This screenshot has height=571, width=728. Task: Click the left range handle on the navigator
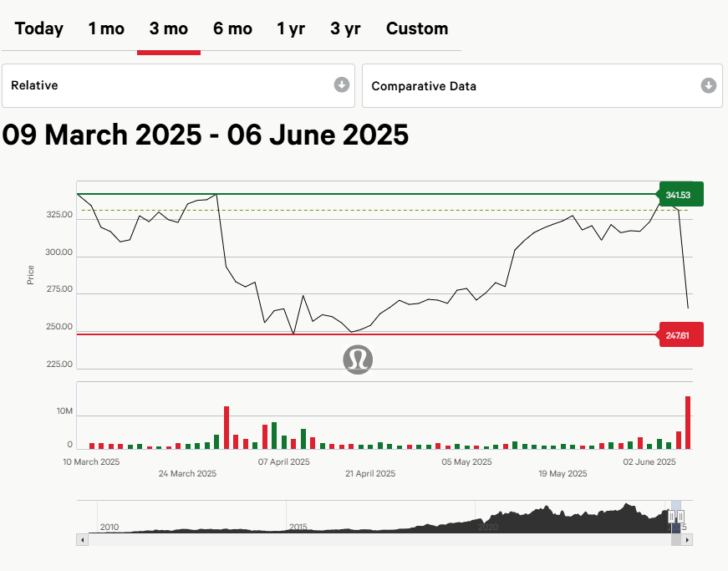pos(671,516)
